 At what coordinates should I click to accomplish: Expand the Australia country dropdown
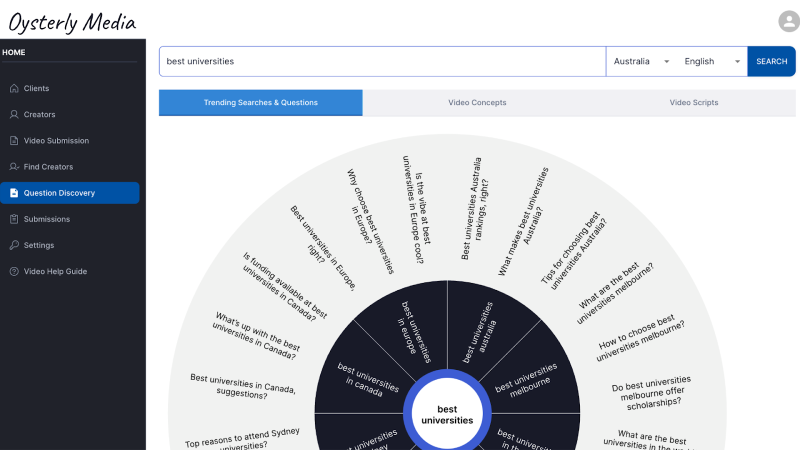tap(642, 61)
